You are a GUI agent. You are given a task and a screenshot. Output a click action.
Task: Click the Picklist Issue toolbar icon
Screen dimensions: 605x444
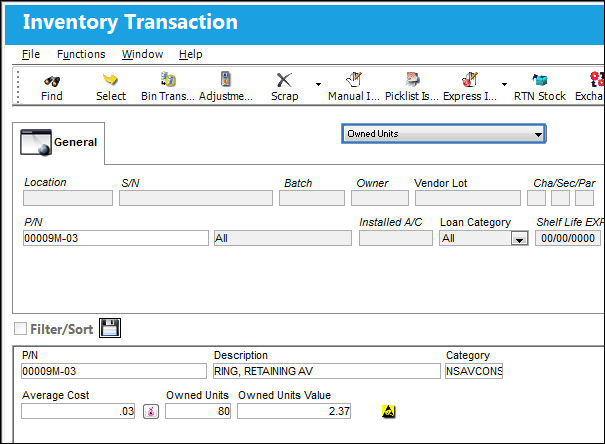412,79
